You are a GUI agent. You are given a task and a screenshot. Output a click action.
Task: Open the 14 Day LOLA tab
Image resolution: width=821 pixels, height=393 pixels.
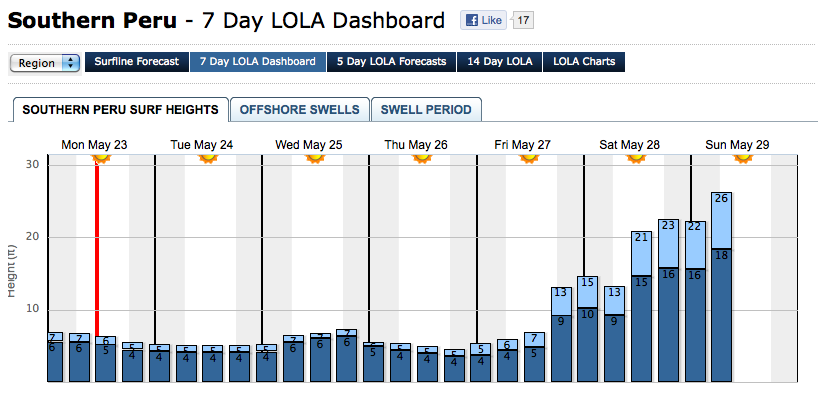pos(500,62)
